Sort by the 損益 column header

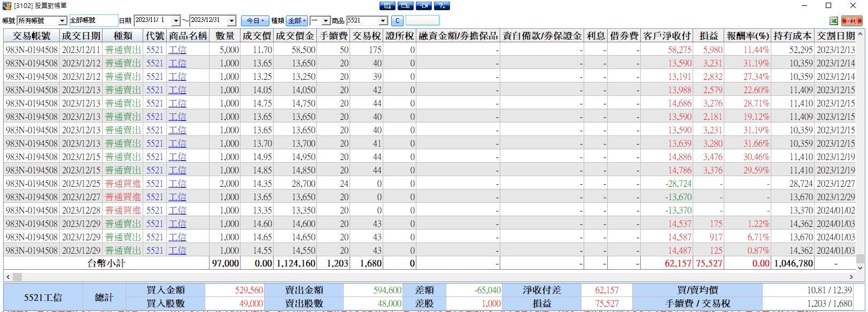[709, 36]
